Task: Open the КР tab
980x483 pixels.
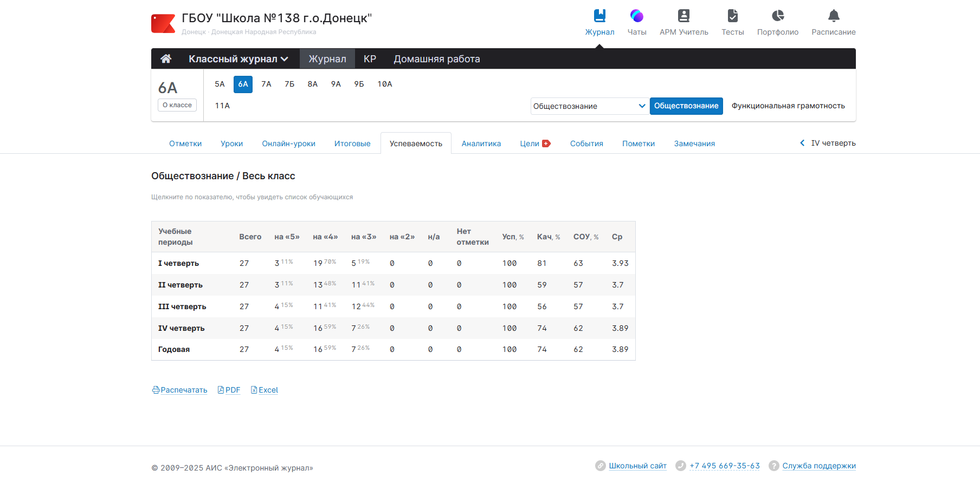Action: tap(370, 58)
